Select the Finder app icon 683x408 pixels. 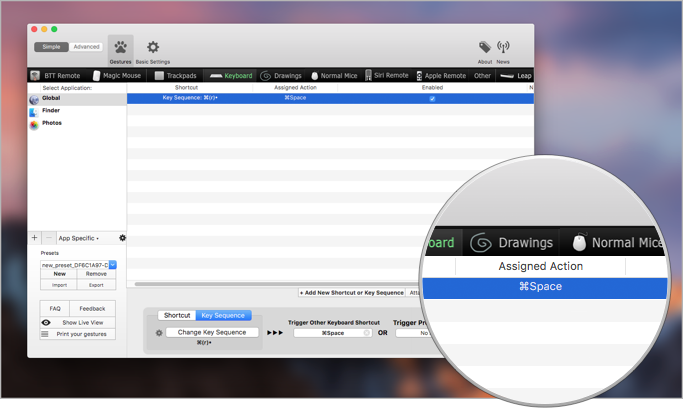[34, 112]
